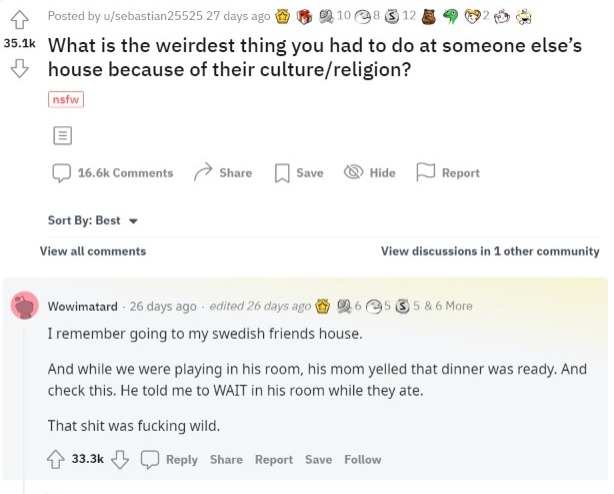Downvote Wowimatard's comment
614x494 pixels.
point(120,459)
